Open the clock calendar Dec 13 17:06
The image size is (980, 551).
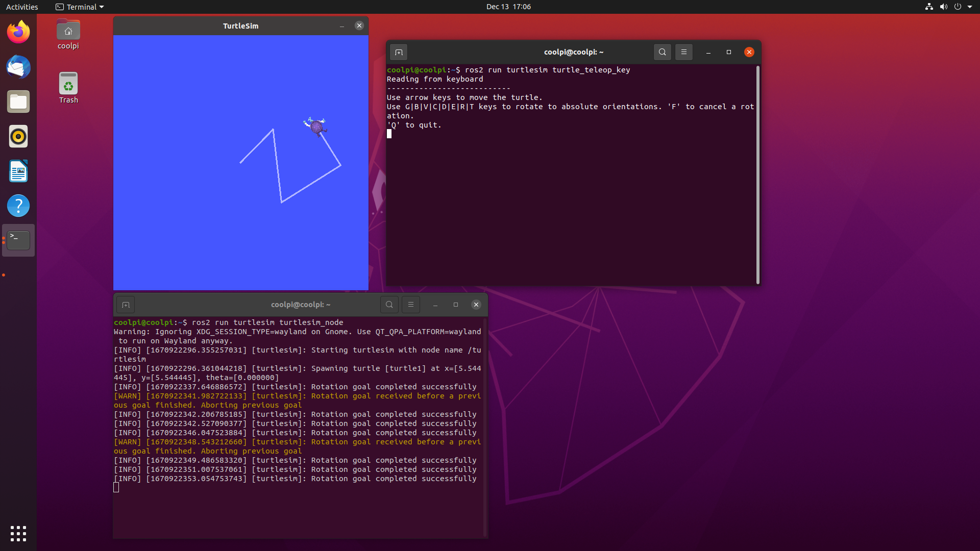[508, 7]
